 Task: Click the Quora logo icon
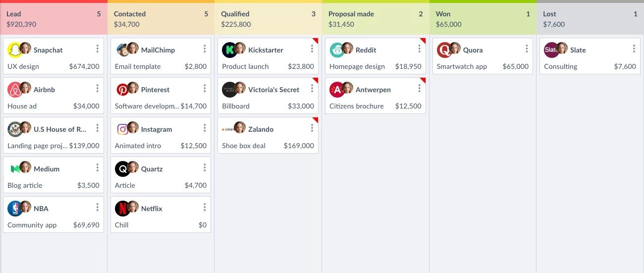[x=444, y=50]
